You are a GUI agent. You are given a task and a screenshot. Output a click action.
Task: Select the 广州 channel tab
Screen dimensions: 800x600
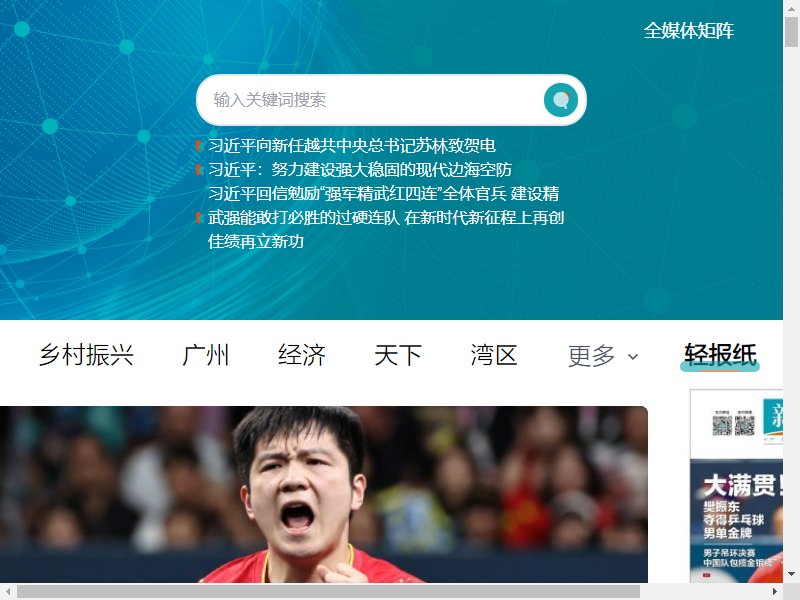click(206, 355)
